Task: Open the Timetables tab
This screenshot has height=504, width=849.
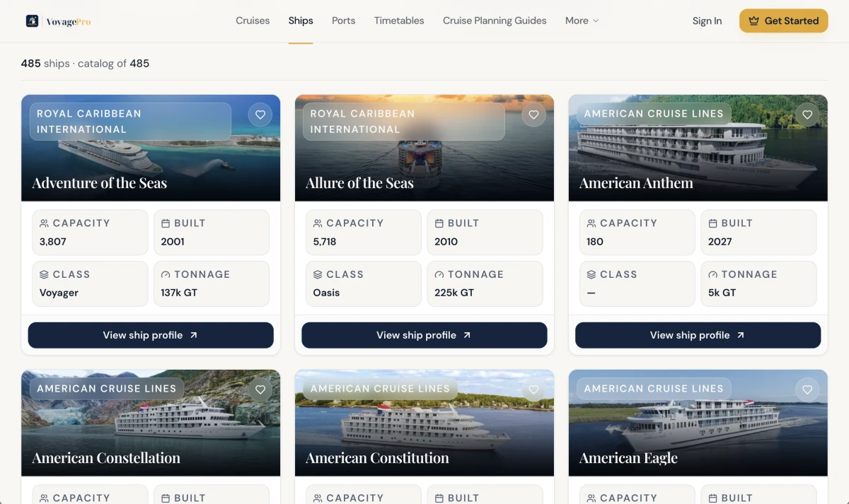Action: (x=399, y=20)
